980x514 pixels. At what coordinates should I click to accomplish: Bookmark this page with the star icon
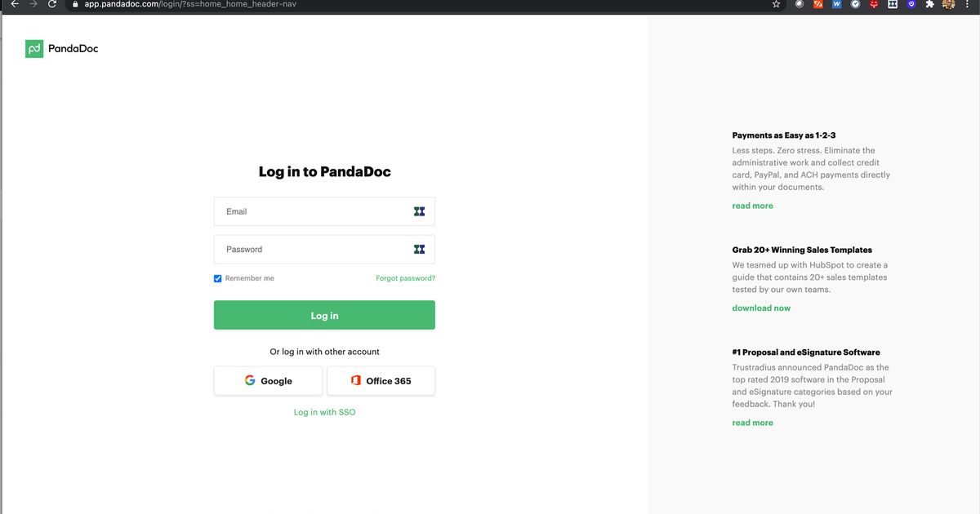pos(776,4)
